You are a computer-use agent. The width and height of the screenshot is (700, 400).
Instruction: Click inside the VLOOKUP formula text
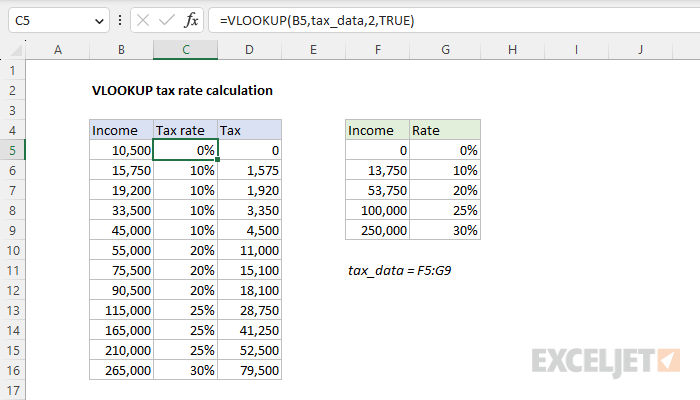tap(317, 21)
